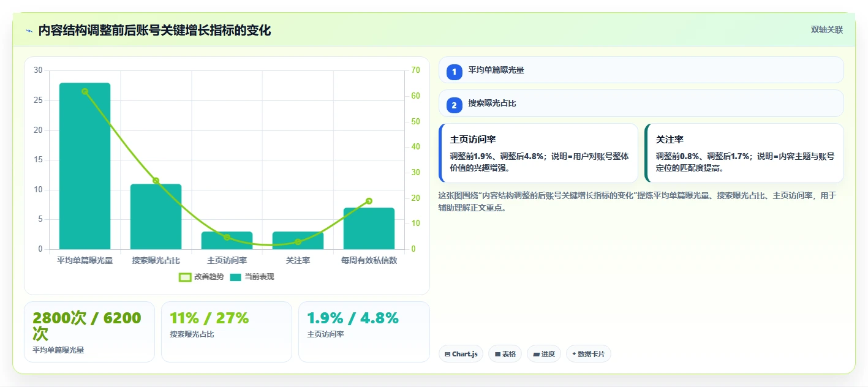
Task: Click the trend line point above 平均单篇曝光量
Action: coord(85,91)
